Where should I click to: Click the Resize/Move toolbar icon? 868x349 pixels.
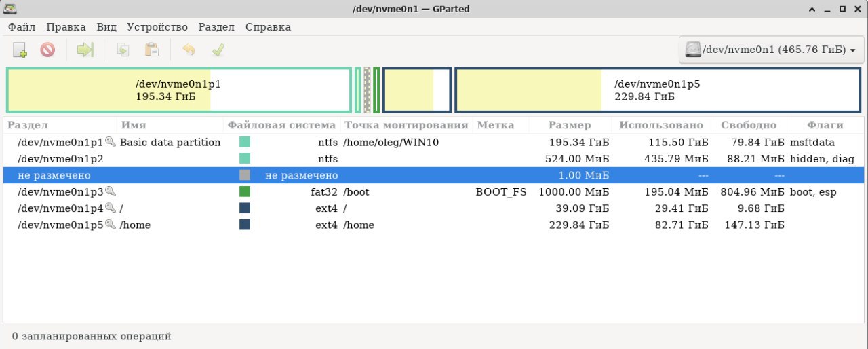85,50
